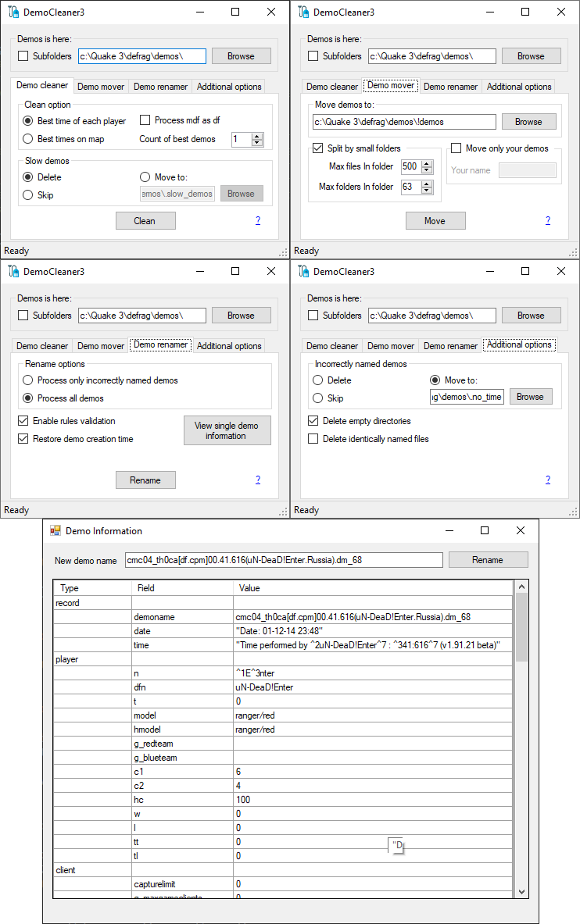Click the New demo name field

tap(284, 560)
